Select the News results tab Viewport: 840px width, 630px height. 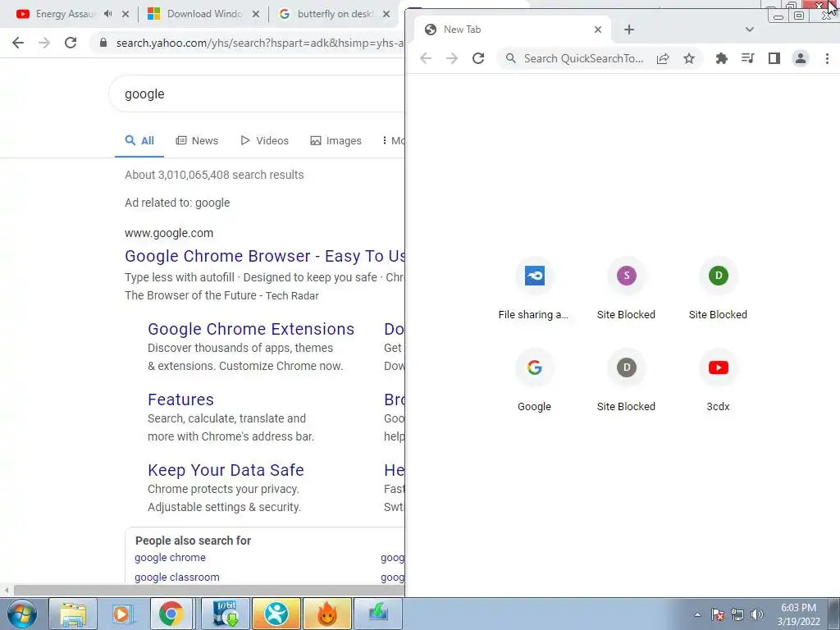[197, 141]
